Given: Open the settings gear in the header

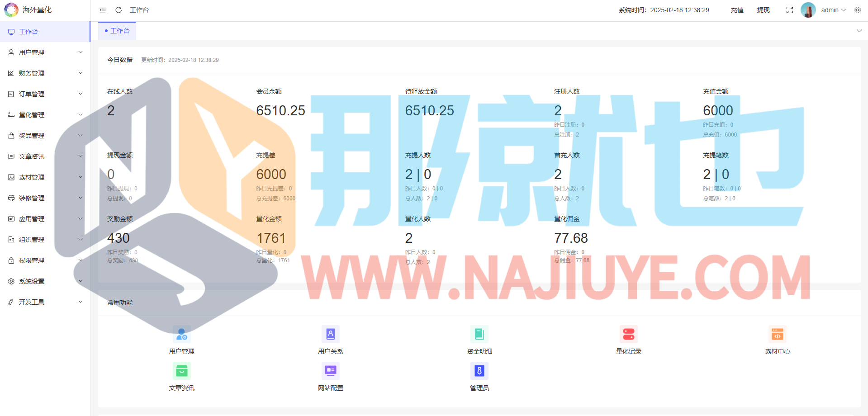Looking at the screenshot, I should pos(858,10).
